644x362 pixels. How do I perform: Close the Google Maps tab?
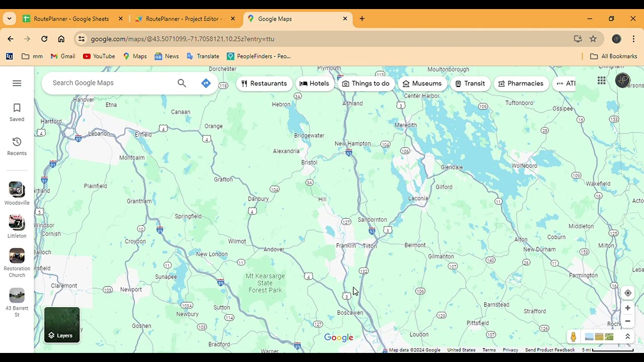(345, 19)
